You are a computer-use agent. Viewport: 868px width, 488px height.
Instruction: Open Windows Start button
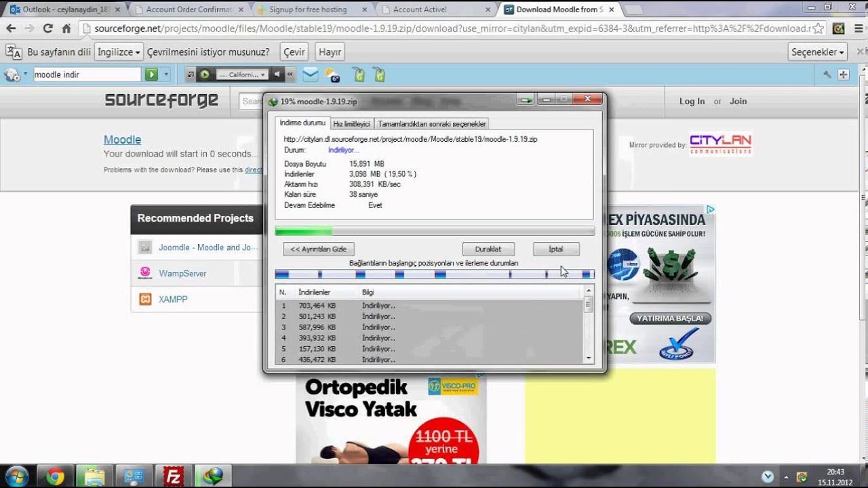pos(16,476)
